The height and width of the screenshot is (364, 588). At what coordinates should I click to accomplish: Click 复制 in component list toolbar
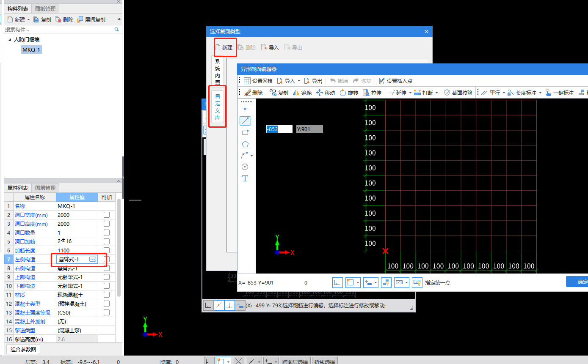point(42,19)
